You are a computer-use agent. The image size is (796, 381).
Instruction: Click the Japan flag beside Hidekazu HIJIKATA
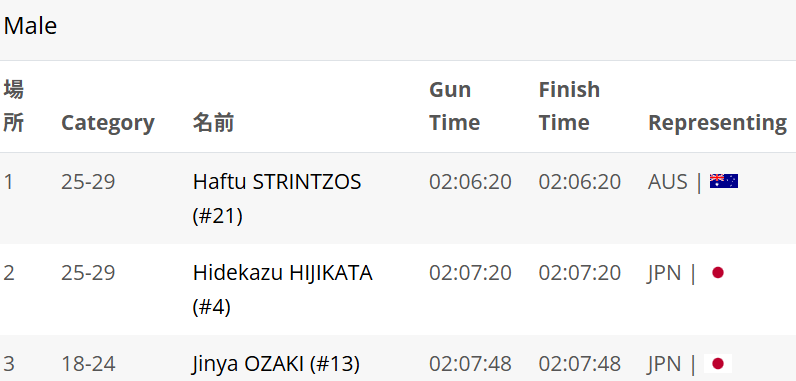point(717,273)
